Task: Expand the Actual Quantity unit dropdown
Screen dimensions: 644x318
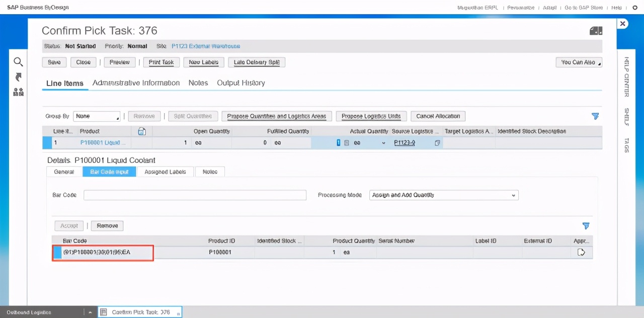Action: [384, 143]
